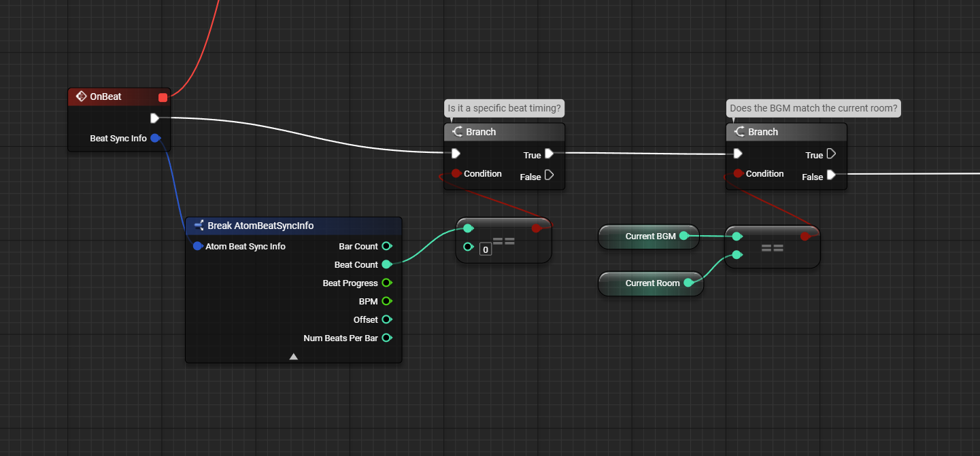Click the first Branch node's True pin
The width and height of the screenshot is (980, 456).
549,154
